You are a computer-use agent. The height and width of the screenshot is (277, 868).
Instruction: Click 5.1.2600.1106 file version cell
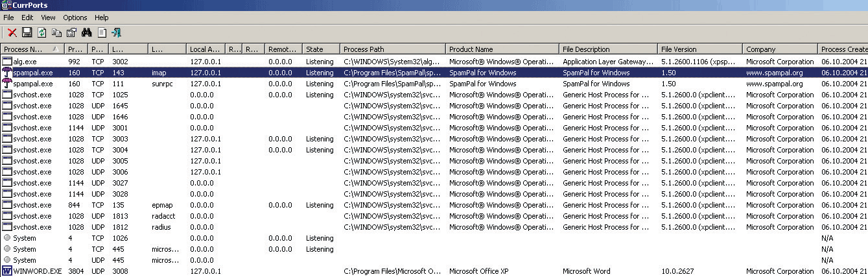pyautogui.click(x=699, y=62)
